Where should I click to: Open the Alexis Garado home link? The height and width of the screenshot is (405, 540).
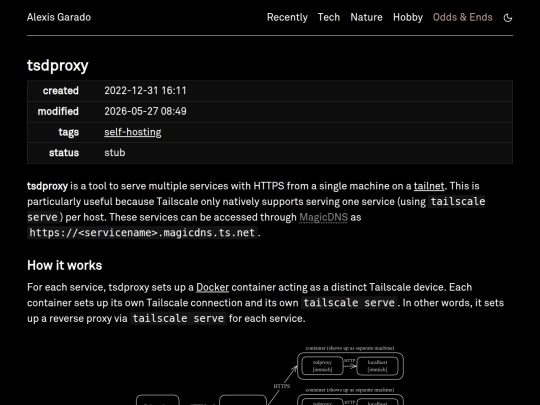point(59,17)
